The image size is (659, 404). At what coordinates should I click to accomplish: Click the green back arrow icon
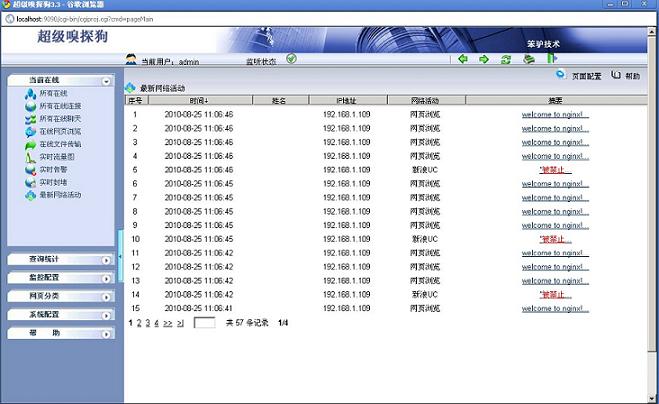pos(463,59)
